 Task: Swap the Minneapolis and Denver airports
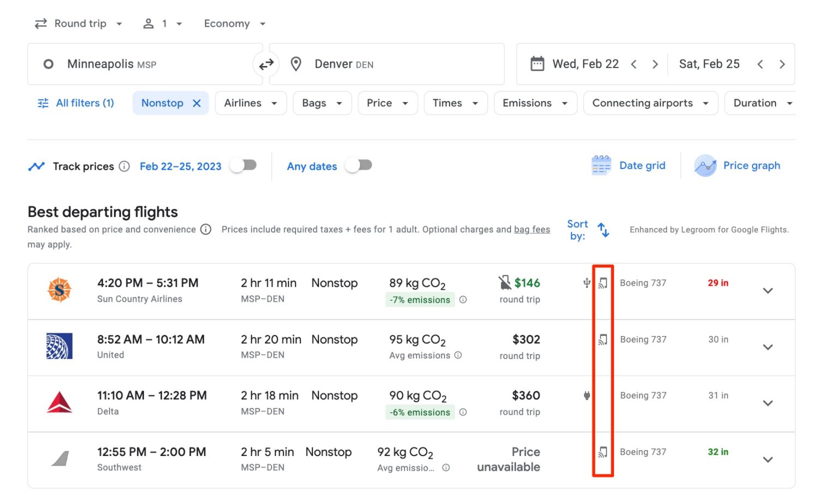pyautogui.click(x=266, y=64)
